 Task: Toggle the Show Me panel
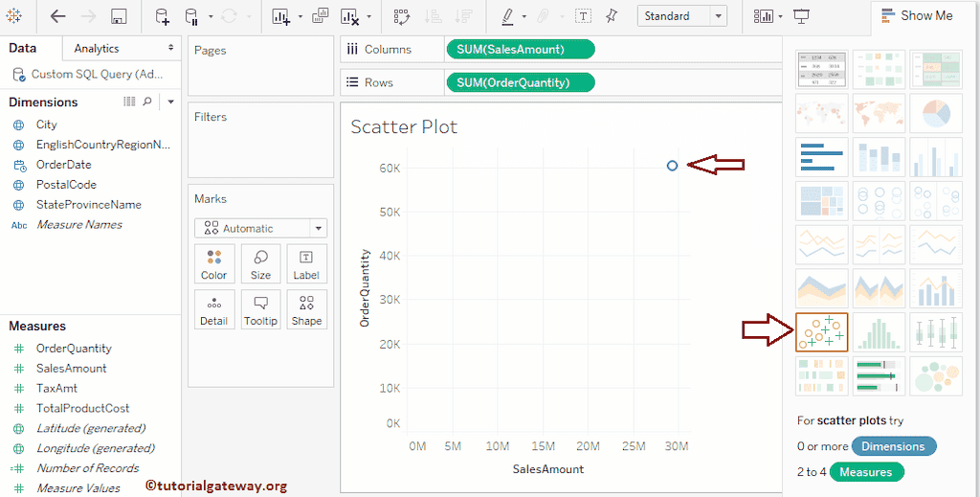(917, 15)
